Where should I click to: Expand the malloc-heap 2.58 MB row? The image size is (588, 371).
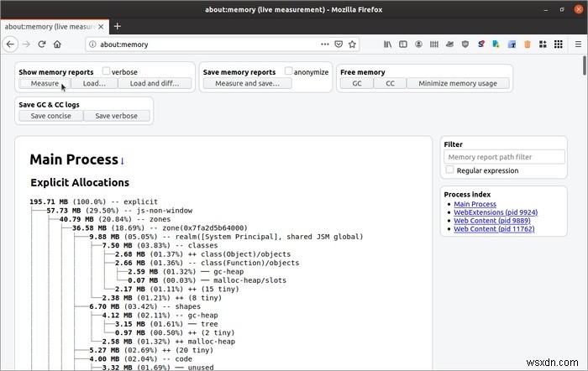tap(169, 342)
